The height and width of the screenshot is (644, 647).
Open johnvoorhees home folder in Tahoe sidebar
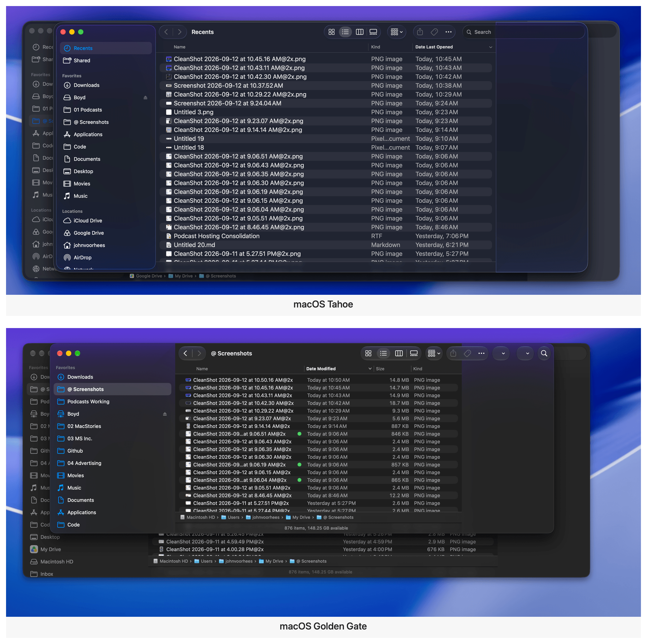point(106,245)
